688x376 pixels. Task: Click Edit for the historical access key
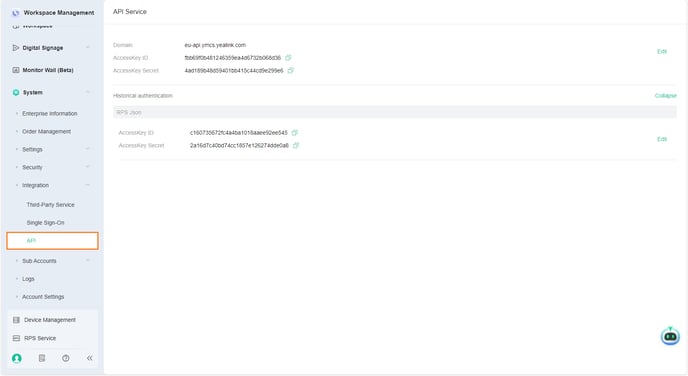click(662, 139)
